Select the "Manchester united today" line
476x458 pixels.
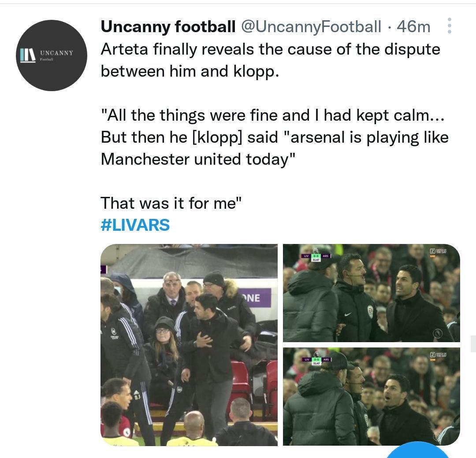pyautogui.click(x=197, y=159)
